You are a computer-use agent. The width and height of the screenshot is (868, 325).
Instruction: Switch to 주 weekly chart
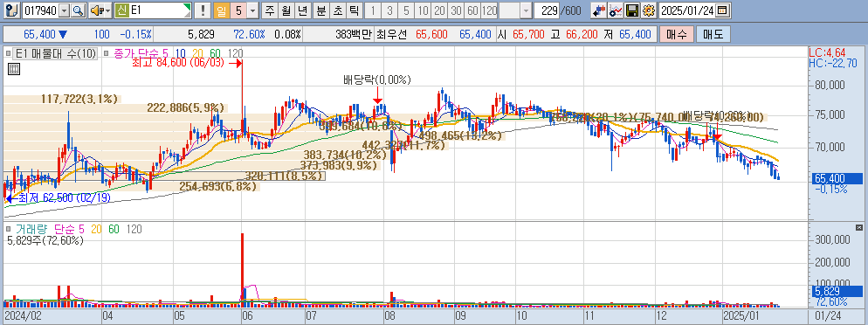coord(269,10)
